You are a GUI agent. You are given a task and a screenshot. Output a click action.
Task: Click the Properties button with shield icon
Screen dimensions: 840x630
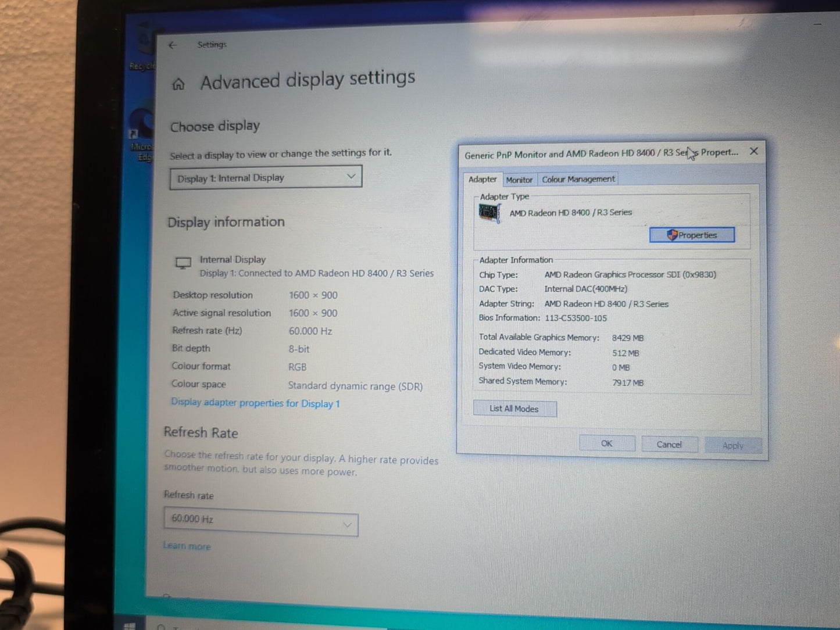point(692,235)
